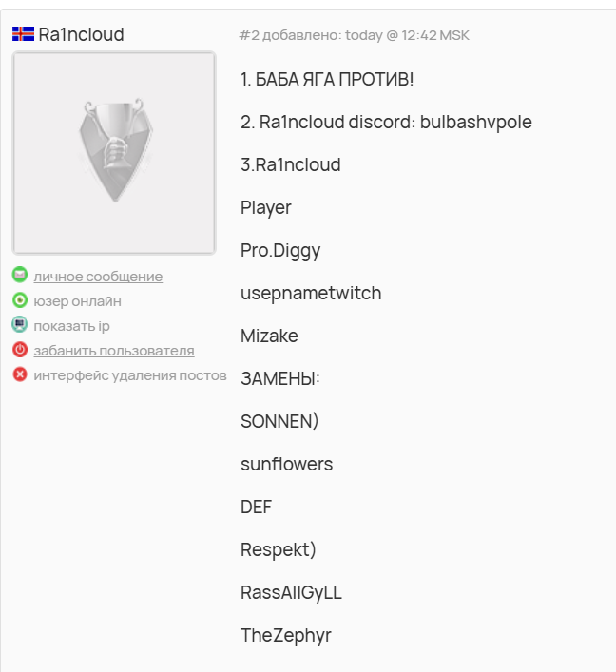Click the trophy avatar thumbnail
The height and width of the screenshot is (672, 616).
pyautogui.click(x=114, y=153)
